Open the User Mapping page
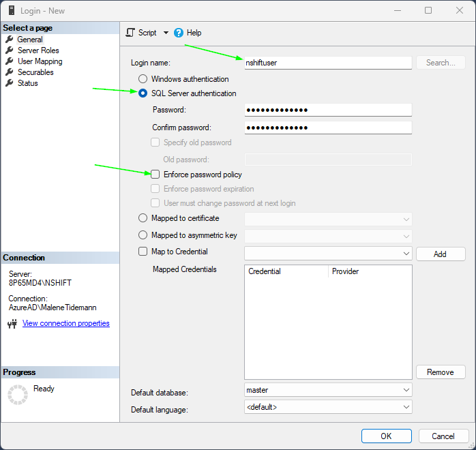 [40, 61]
